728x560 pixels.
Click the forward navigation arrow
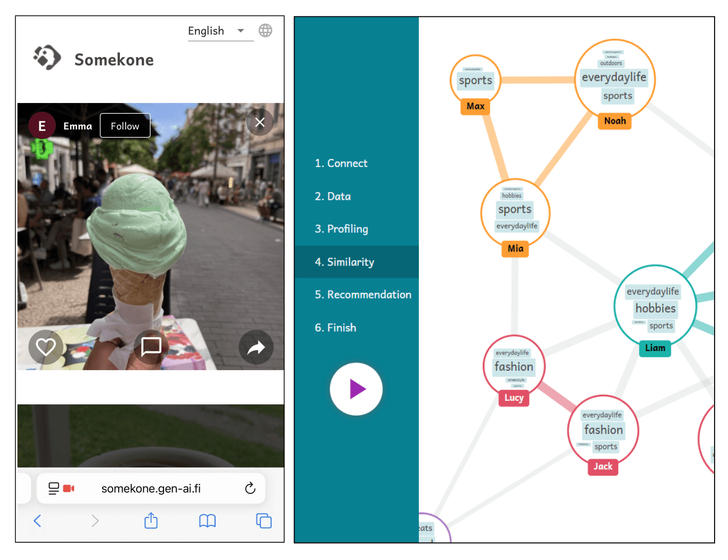click(x=95, y=521)
